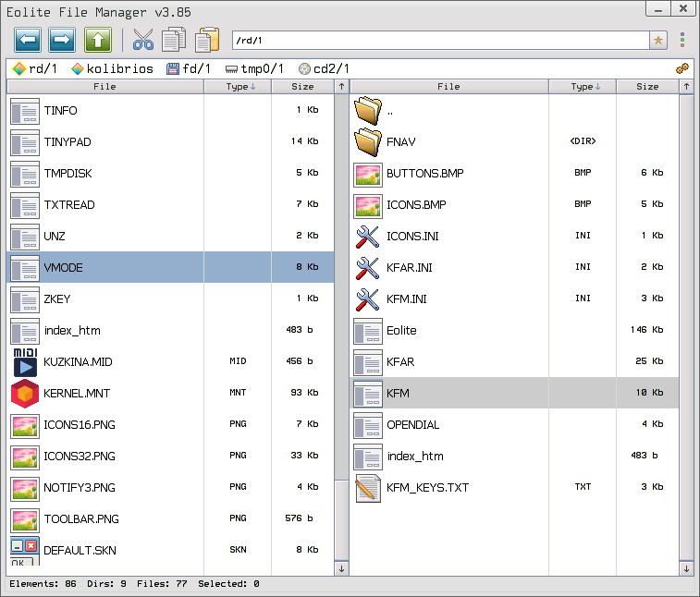
Task: Add current path to favorites star
Action: [658, 41]
